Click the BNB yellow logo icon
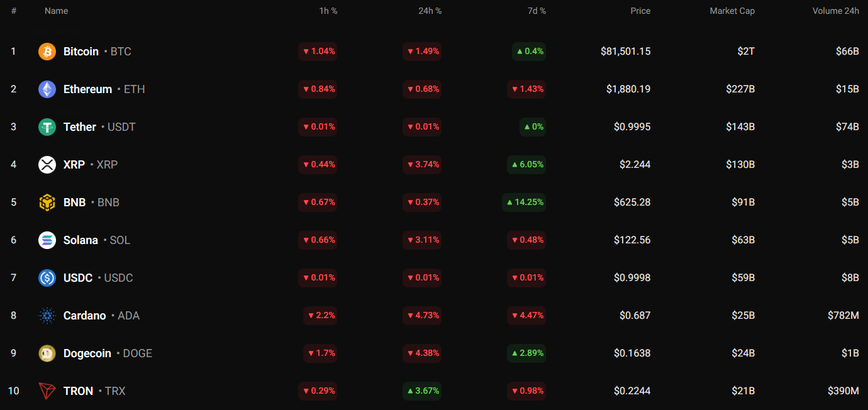Image resolution: width=868 pixels, height=410 pixels. pos(47,202)
